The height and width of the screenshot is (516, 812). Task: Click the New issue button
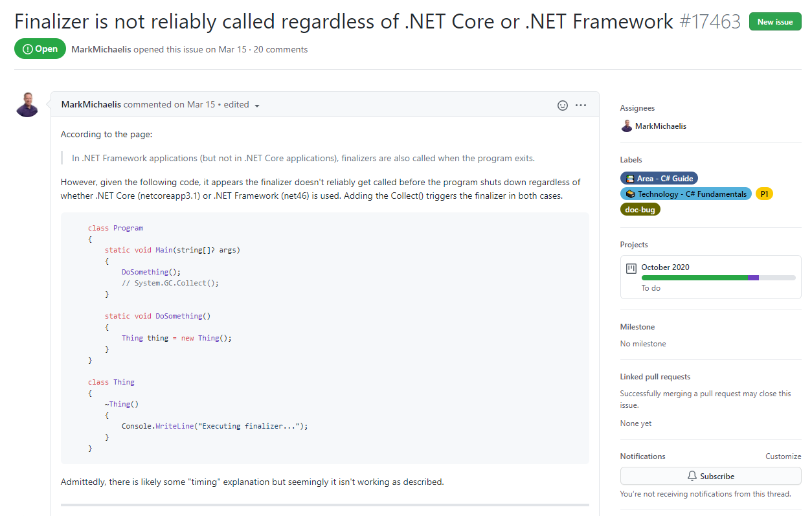775,21
